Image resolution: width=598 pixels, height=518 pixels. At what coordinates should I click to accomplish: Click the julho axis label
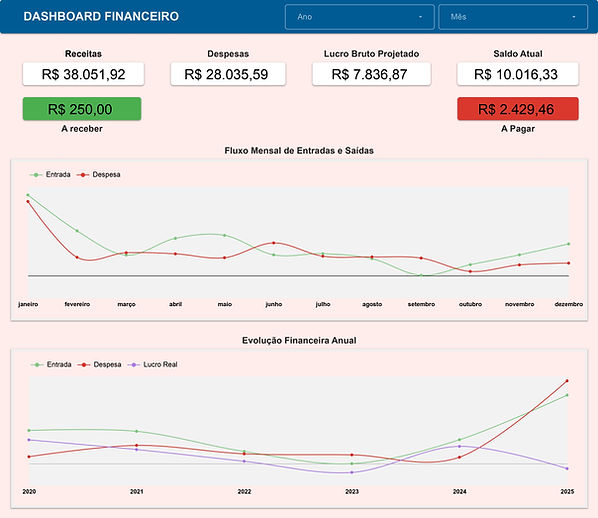tap(323, 304)
